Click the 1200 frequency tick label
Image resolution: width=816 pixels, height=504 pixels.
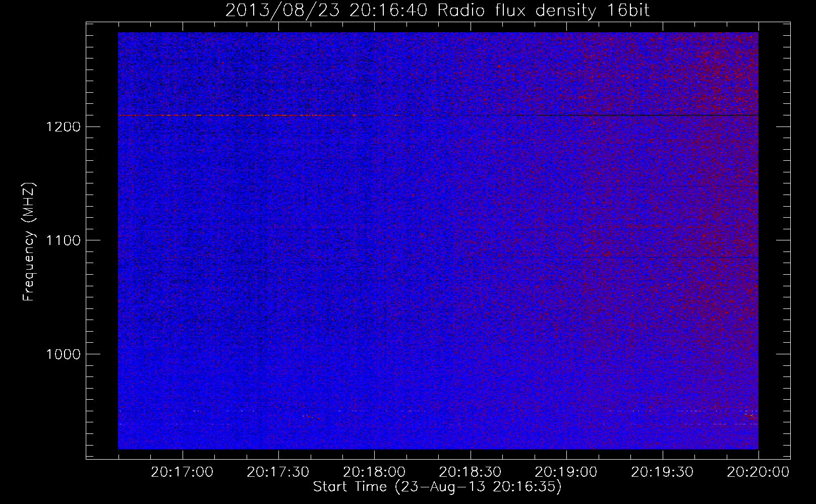[63, 127]
